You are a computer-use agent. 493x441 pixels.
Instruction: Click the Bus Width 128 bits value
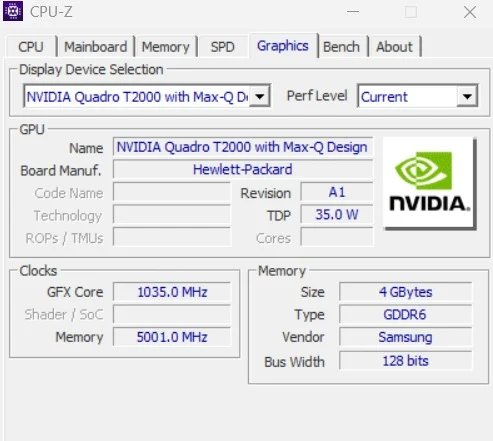coord(406,361)
